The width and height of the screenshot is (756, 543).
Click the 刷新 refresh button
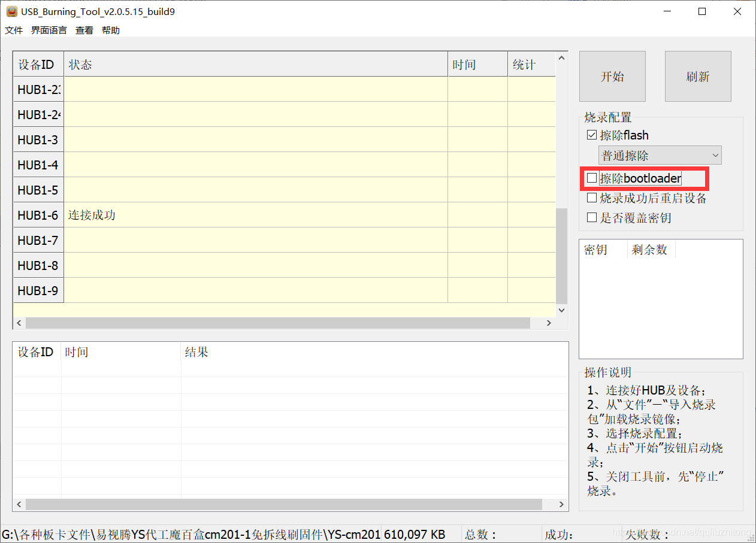pos(697,76)
